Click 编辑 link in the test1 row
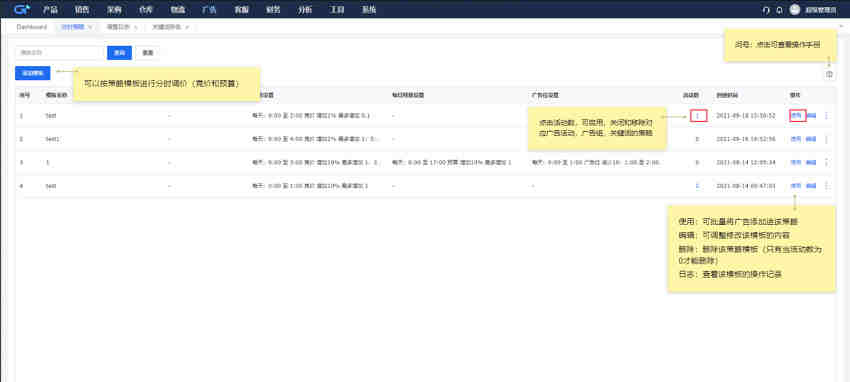Viewport: 850px width, 382px height. pyautogui.click(x=811, y=139)
